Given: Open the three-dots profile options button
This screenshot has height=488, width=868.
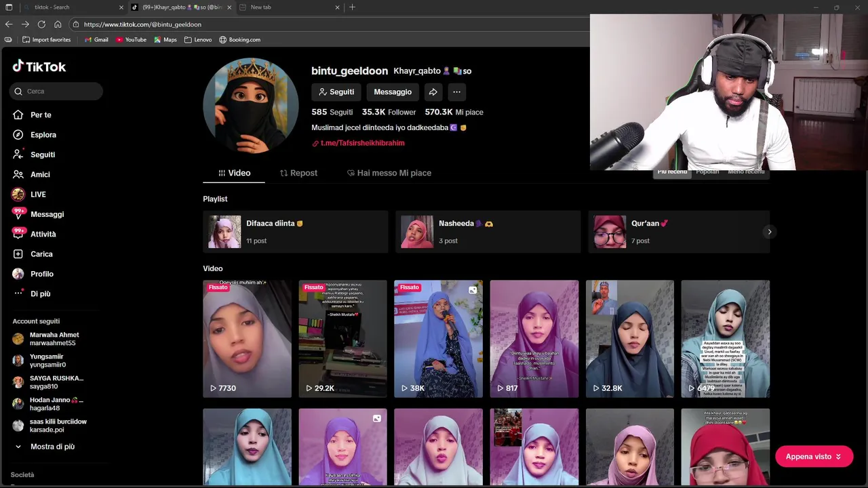Looking at the screenshot, I should tap(456, 92).
